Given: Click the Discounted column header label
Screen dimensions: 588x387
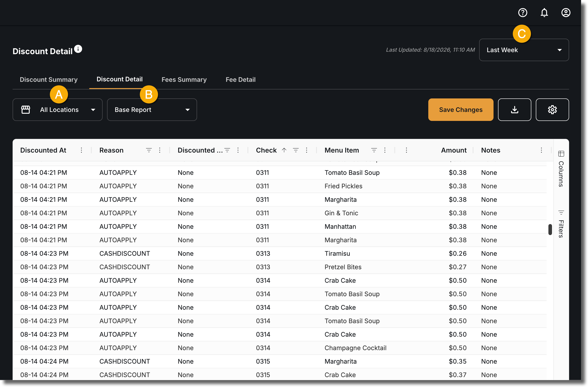Looking at the screenshot, I should (200, 150).
